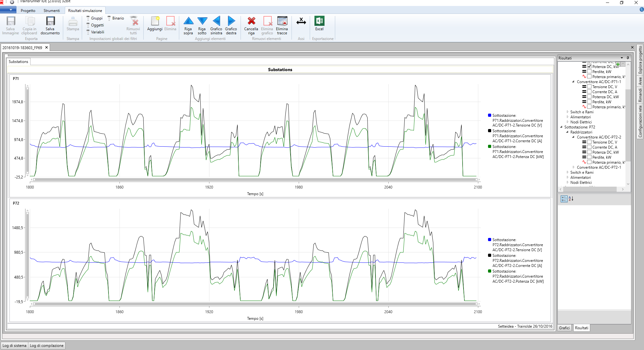Expand the Convertitore AC/DC-P72-1 node
Viewport: 644px width, 350px height.
point(574,167)
